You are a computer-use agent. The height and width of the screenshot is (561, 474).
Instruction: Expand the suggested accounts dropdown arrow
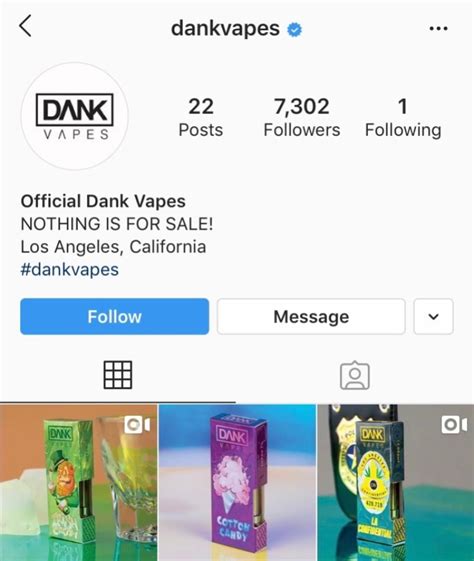434,317
